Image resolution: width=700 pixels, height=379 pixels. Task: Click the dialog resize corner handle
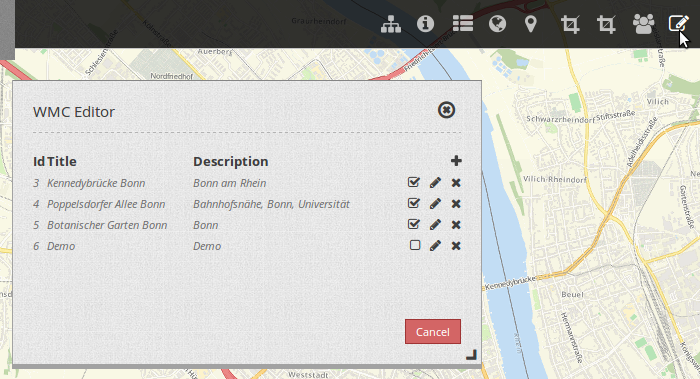pyautogui.click(x=471, y=355)
